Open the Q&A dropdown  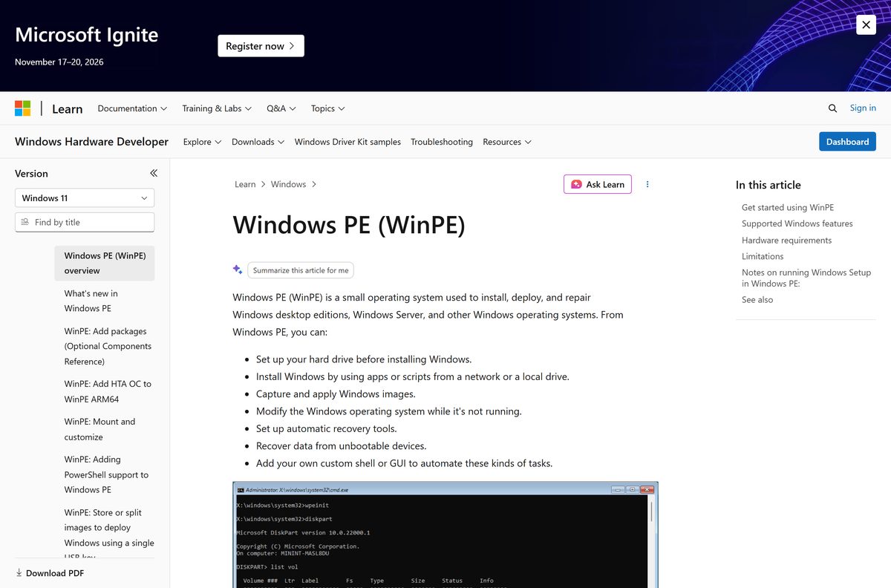281,108
